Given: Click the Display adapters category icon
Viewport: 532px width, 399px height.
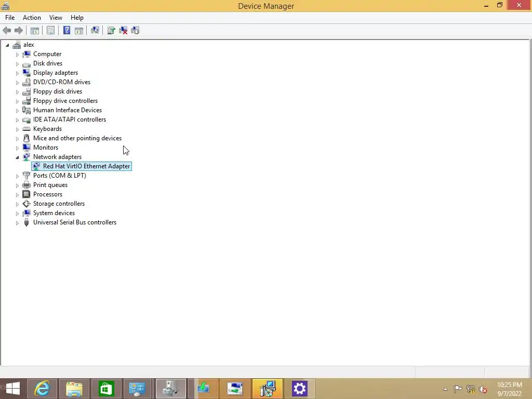Looking at the screenshot, I should 26,73.
